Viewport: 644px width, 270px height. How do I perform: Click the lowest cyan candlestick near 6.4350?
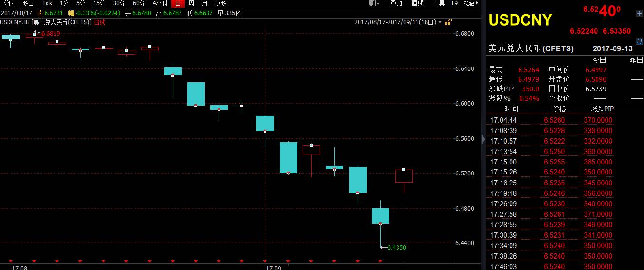click(380, 216)
